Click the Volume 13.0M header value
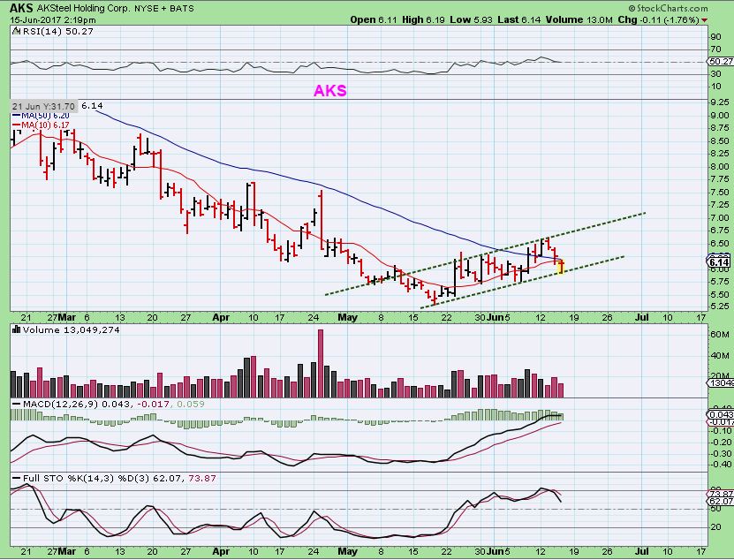Screen dimensions: 734x560 tap(579, 19)
